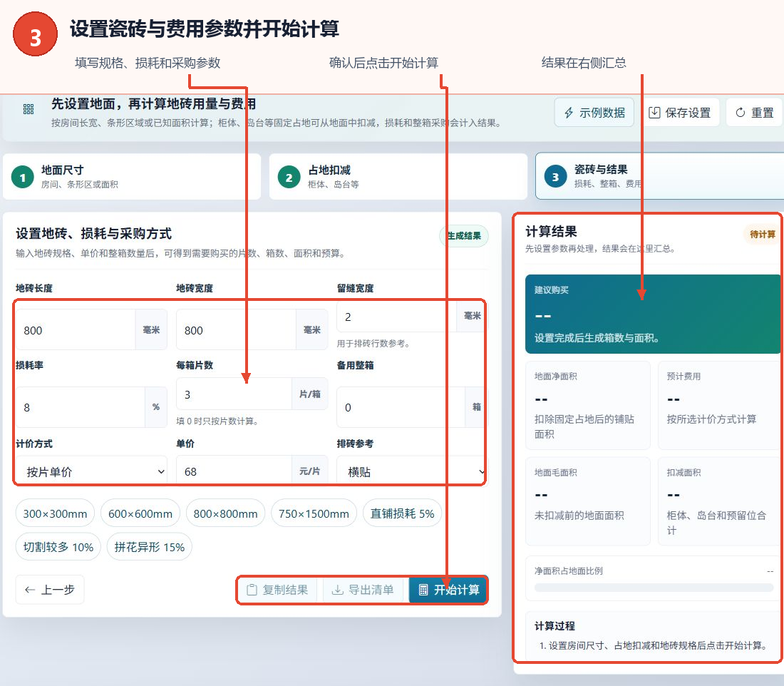Image resolution: width=784 pixels, height=686 pixels.
Task: Select 750×1500mm preset chip
Action: (314, 513)
